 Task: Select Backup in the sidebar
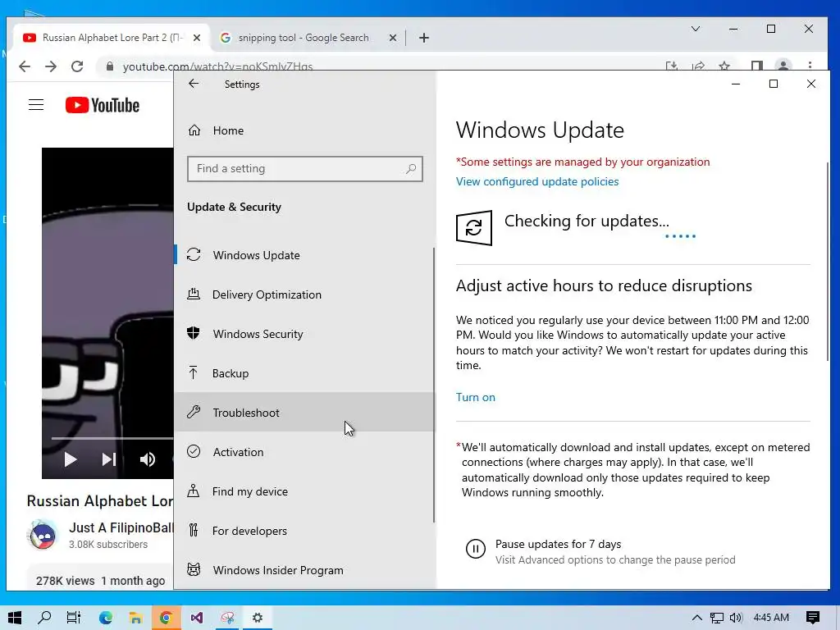click(304, 373)
